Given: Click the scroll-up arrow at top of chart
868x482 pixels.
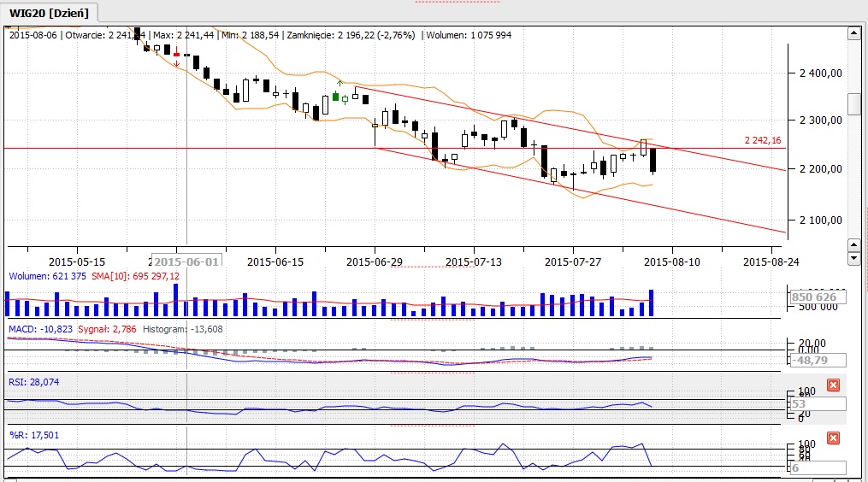Looking at the screenshot, I should 853,34.
